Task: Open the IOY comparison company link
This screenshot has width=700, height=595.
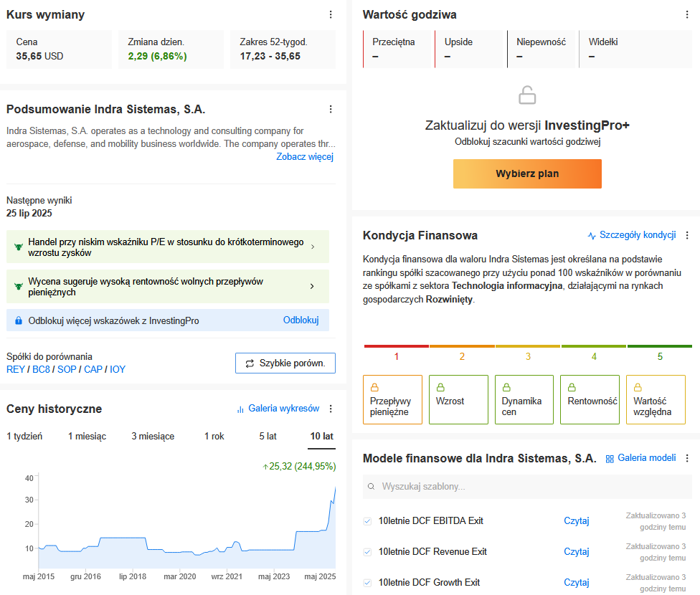Action: click(118, 370)
